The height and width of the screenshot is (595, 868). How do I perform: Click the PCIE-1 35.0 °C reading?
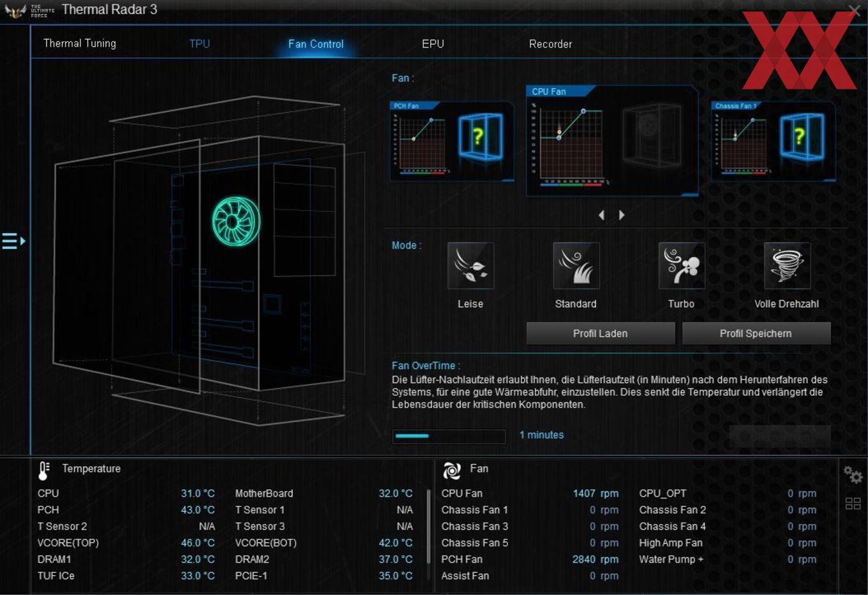pyautogui.click(x=396, y=576)
